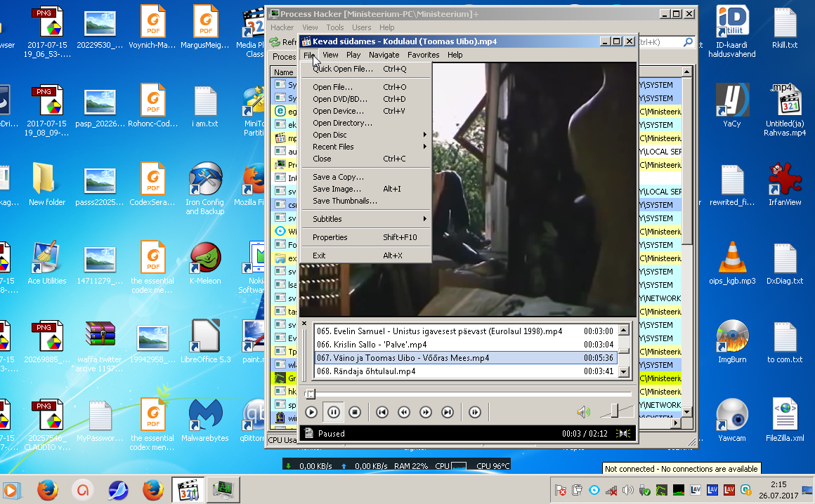Click the Stop playback button
This screenshot has height=504, width=815.
pos(355,412)
